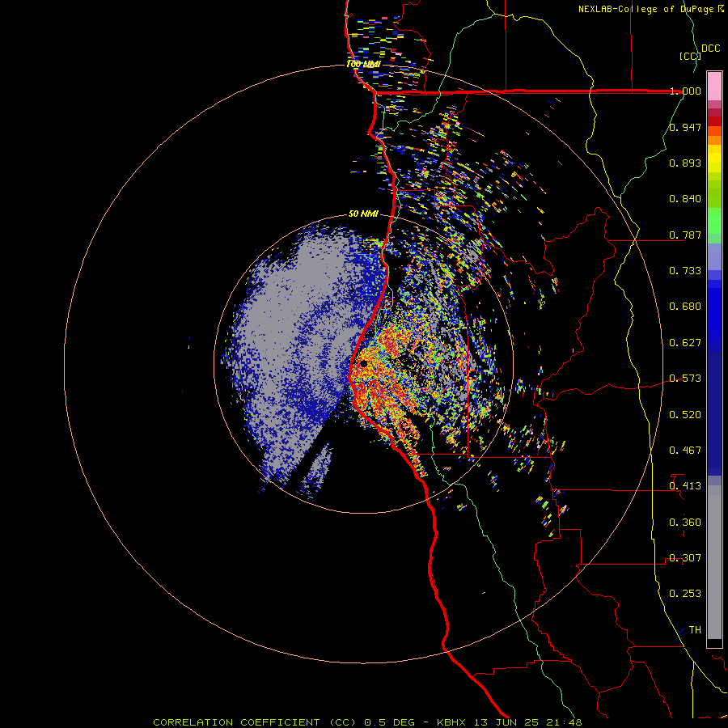Image resolution: width=728 pixels, height=728 pixels.
Task: Click the 0.307 color scale value
Action: [685, 558]
